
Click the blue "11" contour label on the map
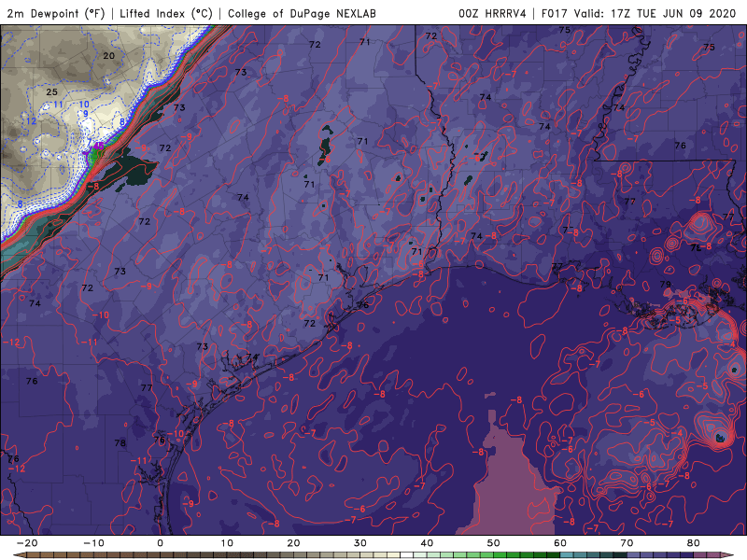[58, 105]
